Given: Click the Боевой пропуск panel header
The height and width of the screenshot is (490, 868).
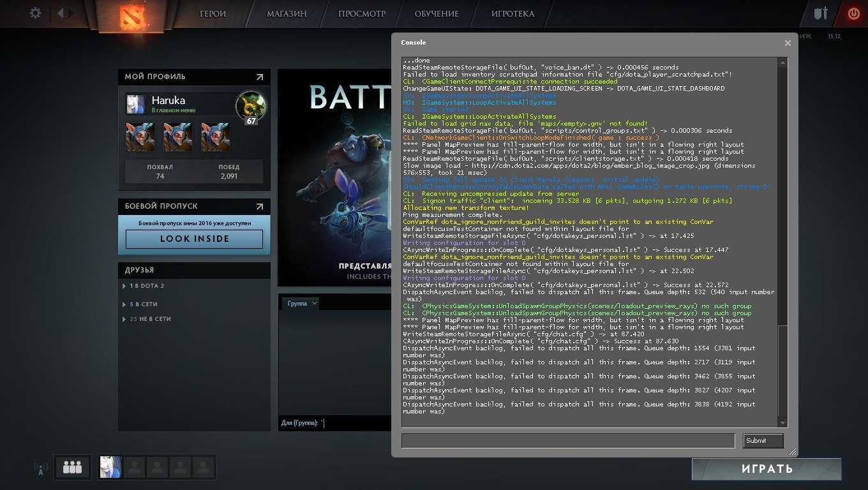Looking at the screenshot, I should [x=194, y=207].
